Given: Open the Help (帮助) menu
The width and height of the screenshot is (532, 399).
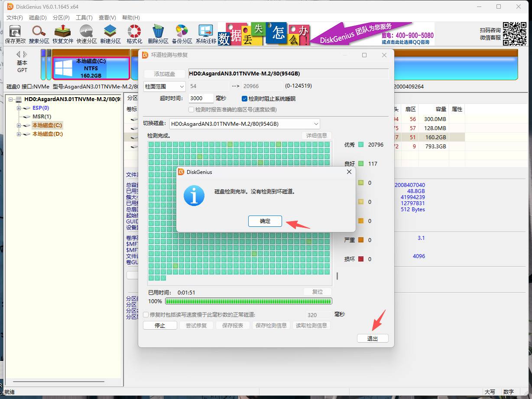Looking at the screenshot, I should [x=131, y=18].
